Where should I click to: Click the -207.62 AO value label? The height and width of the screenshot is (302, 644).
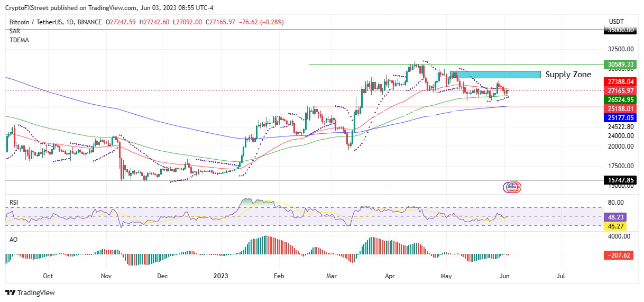[619, 255]
